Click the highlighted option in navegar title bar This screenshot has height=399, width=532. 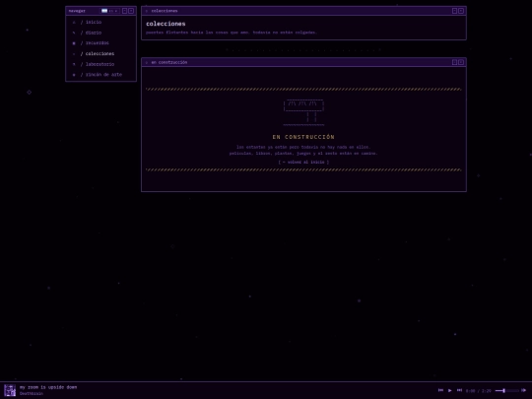[x=104, y=11]
